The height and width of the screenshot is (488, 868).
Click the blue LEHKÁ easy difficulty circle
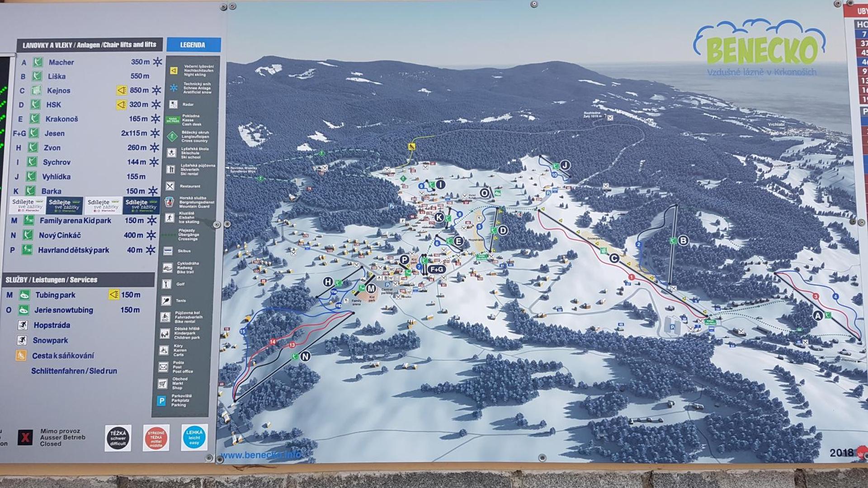coord(194,437)
